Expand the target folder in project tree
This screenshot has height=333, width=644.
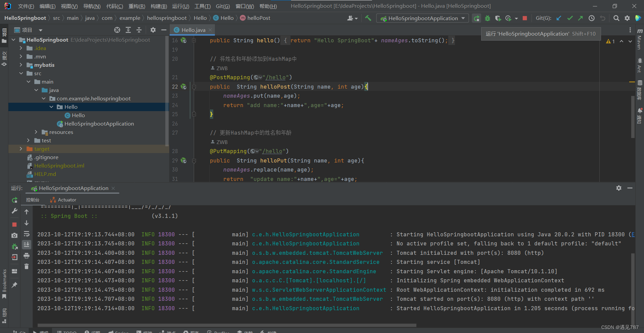pos(21,149)
